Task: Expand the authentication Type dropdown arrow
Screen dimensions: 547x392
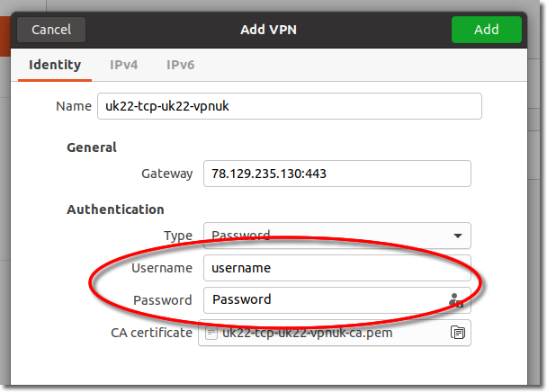Action: (458, 236)
